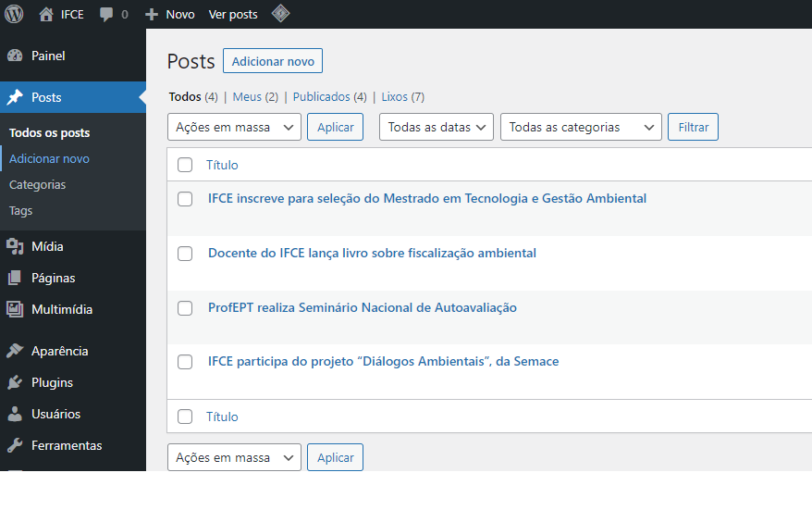Check the ProfEPT Seminário post checkbox

[x=185, y=308]
